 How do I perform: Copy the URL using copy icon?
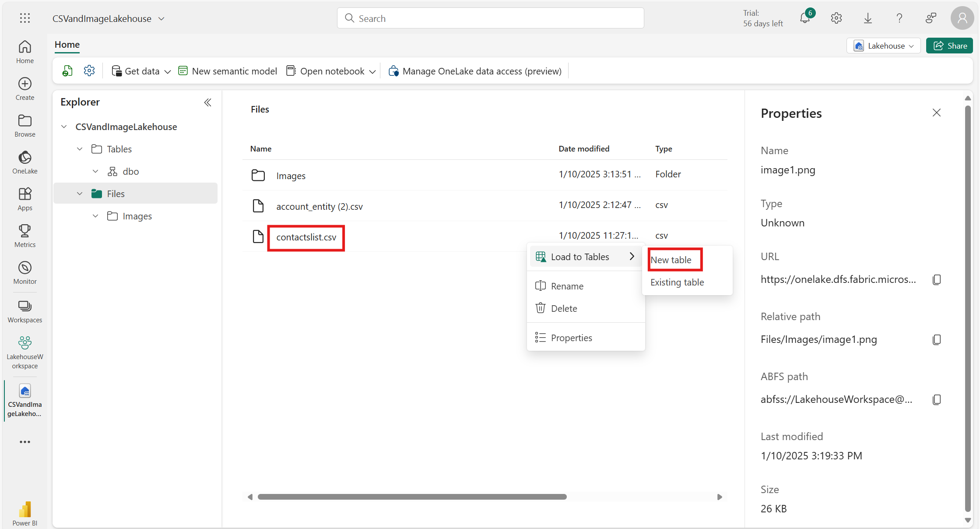point(936,279)
